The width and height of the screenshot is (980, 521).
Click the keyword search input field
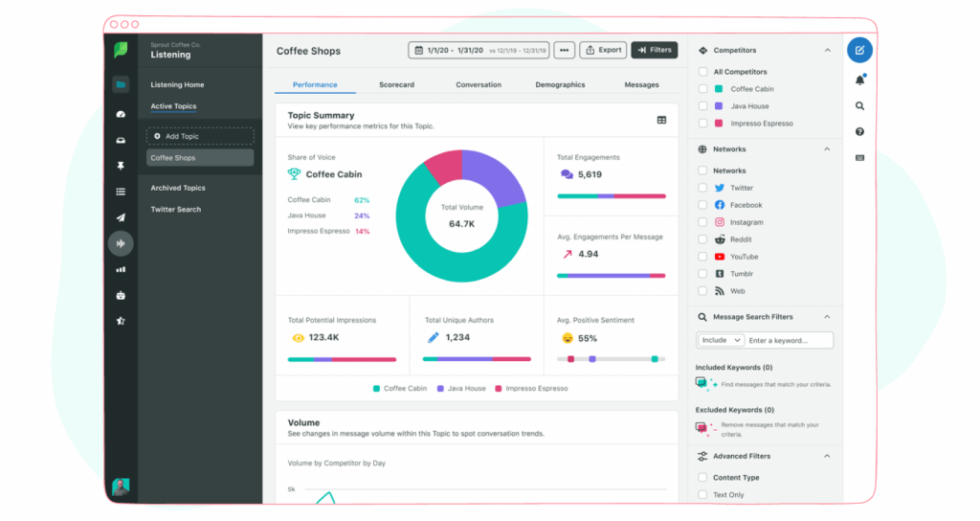click(x=789, y=340)
